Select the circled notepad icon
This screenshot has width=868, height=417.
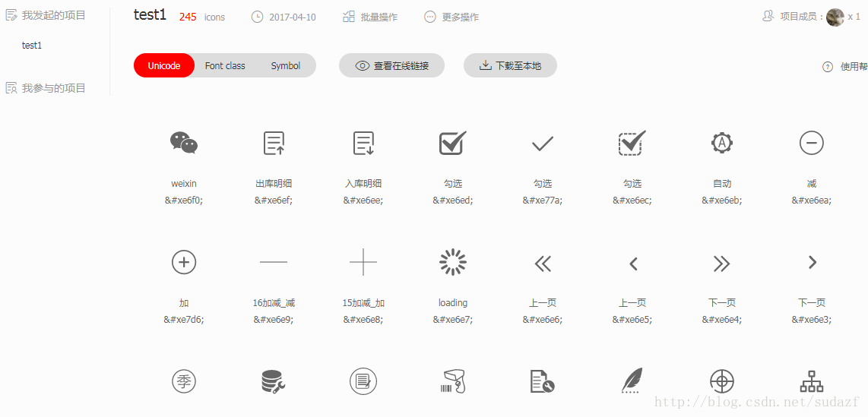[x=364, y=381]
